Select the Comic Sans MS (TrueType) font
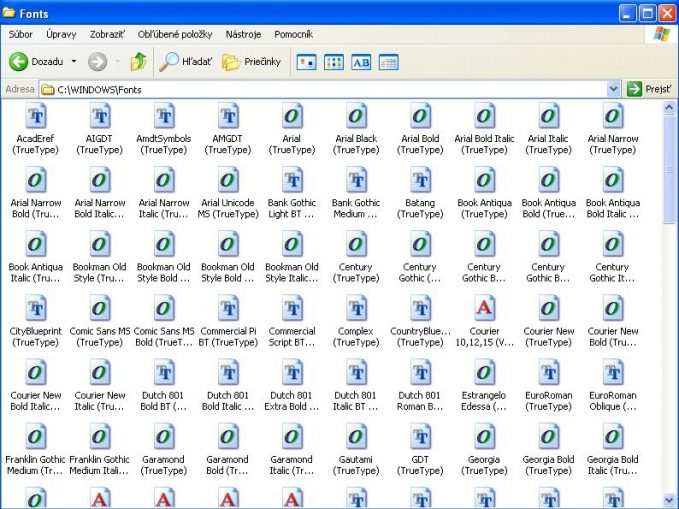 100,321
